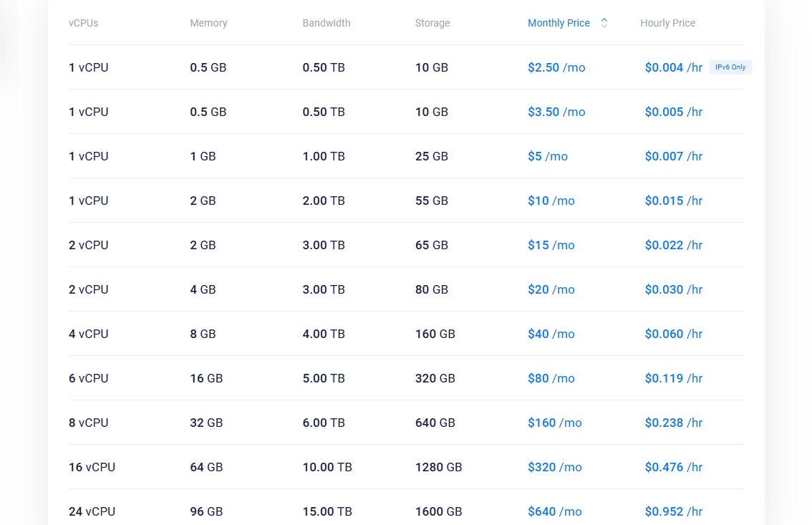Select the $0.060 /hr hourly rate
This screenshot has width=812, height=525.
673,334
